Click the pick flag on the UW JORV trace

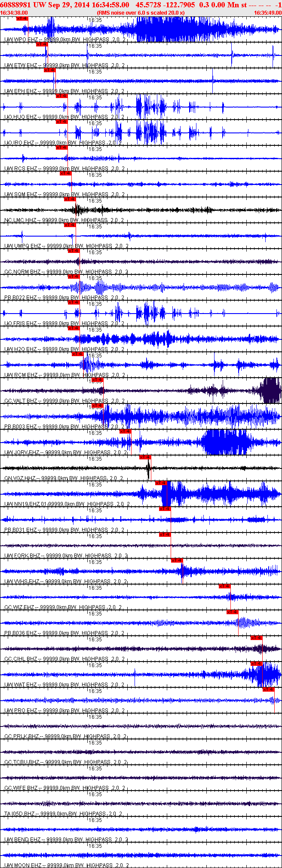[125, 431]
